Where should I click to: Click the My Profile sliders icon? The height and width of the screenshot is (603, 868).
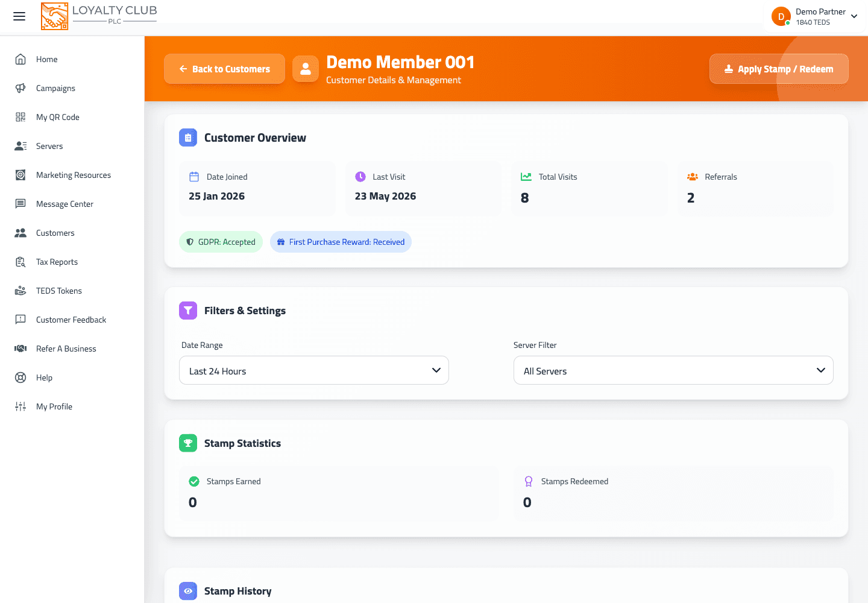[20, 406]
